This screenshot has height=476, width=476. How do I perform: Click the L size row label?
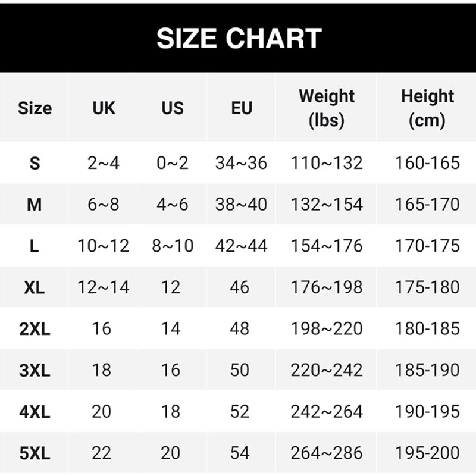[35, 246]
